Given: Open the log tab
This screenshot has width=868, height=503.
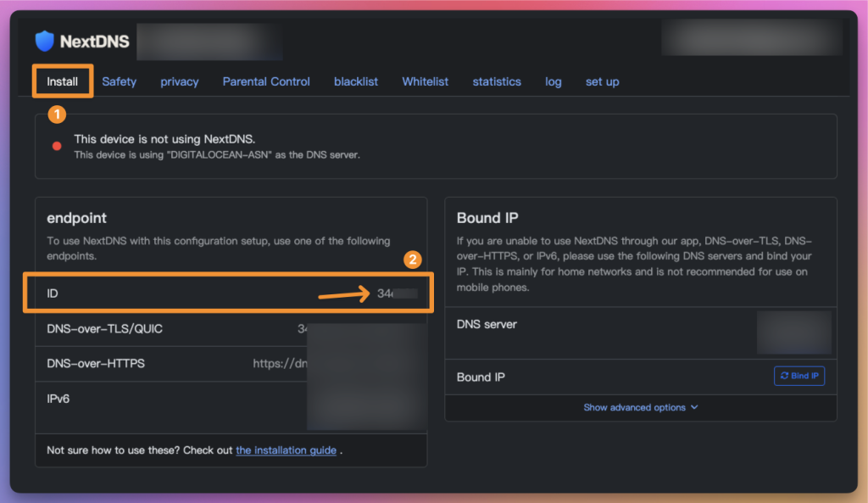Looking at the screenshot, I should coord(553,81).
